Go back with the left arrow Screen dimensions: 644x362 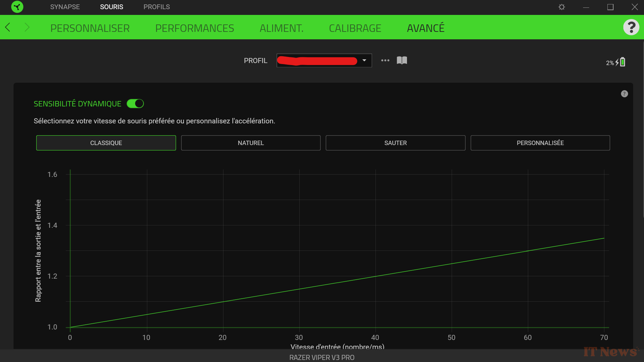click(8, 27)
